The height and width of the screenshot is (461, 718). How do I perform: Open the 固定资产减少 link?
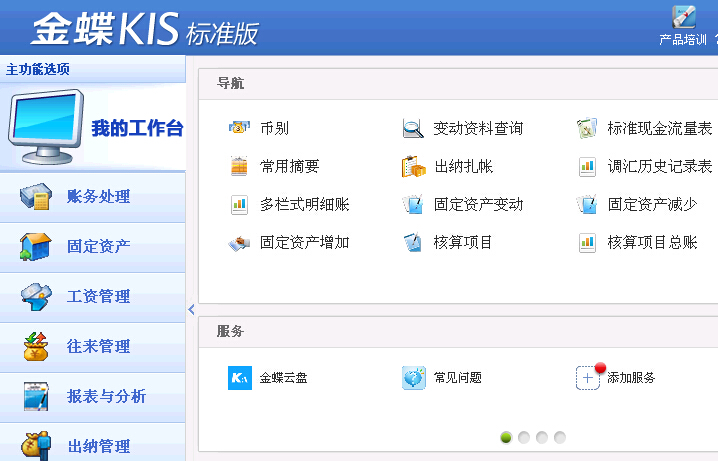pos(652,204)
